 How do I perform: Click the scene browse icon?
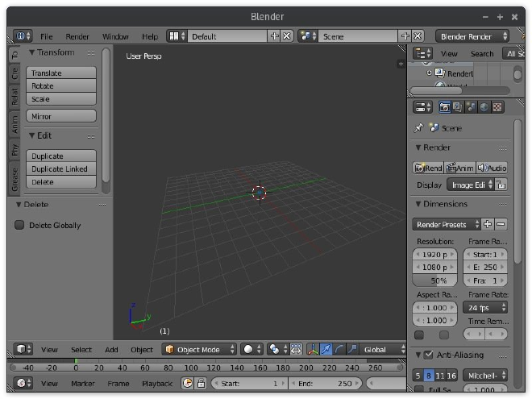[x=308, y=36]
